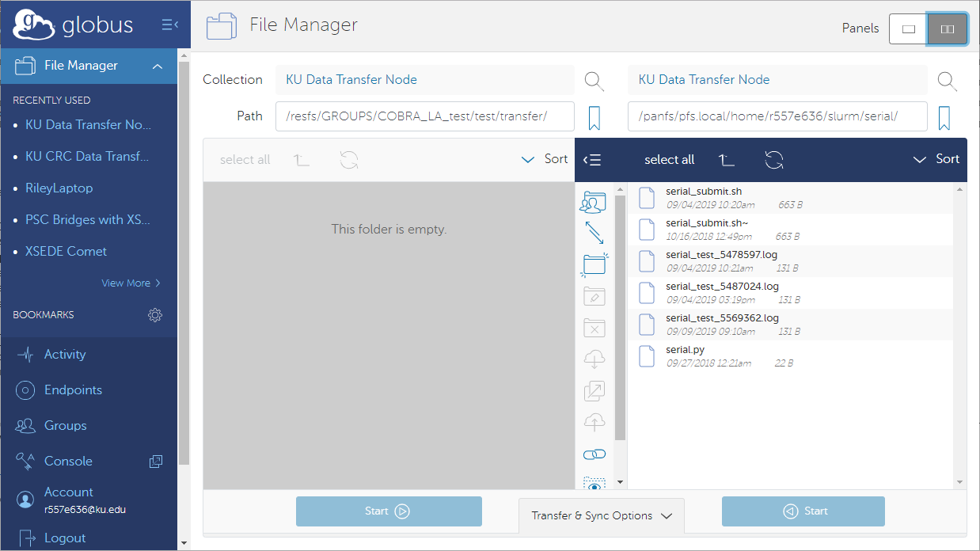Open bookmarks settings gear
The image size is (980, 551).
(x=155, y=315)
